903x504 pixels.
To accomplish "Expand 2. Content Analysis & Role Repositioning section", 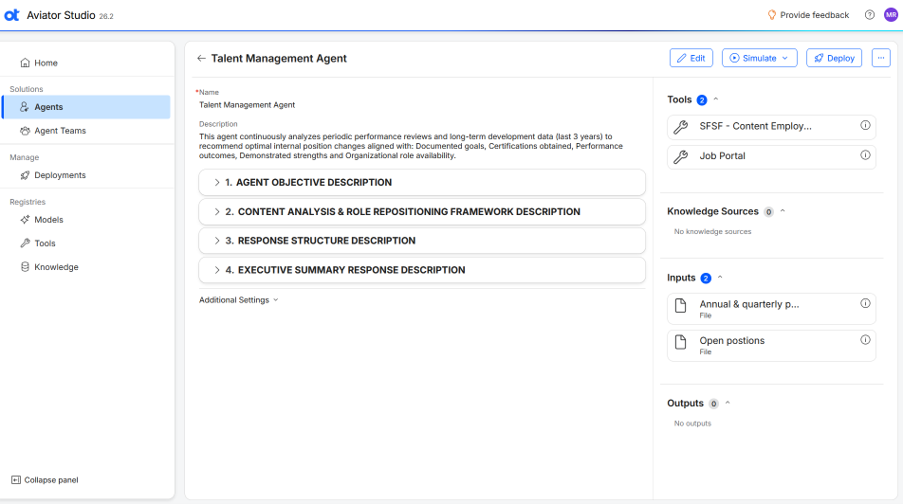I will click(x=422, y=211).
